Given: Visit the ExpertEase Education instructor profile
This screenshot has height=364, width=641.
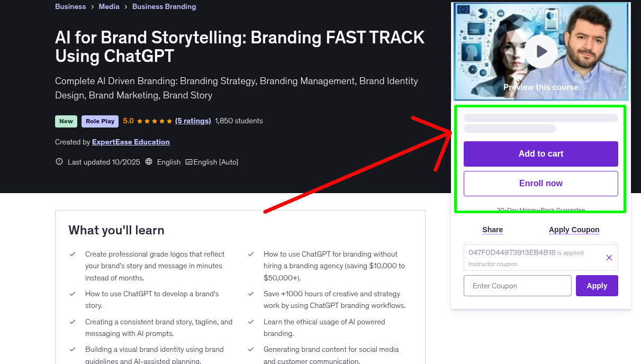Looking at the screenshot, I should pos(130,142).
